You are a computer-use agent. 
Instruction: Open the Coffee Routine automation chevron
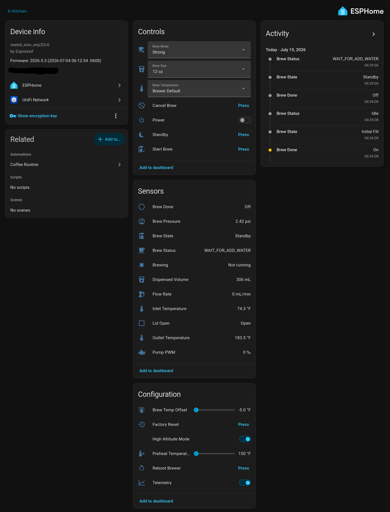point(119,165)
